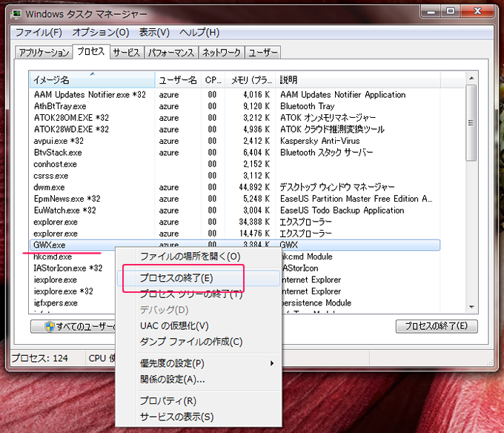The height and width of the screenshot is (433, 504).
Task: Select BtvStack.exe process row
Action: 235,153
